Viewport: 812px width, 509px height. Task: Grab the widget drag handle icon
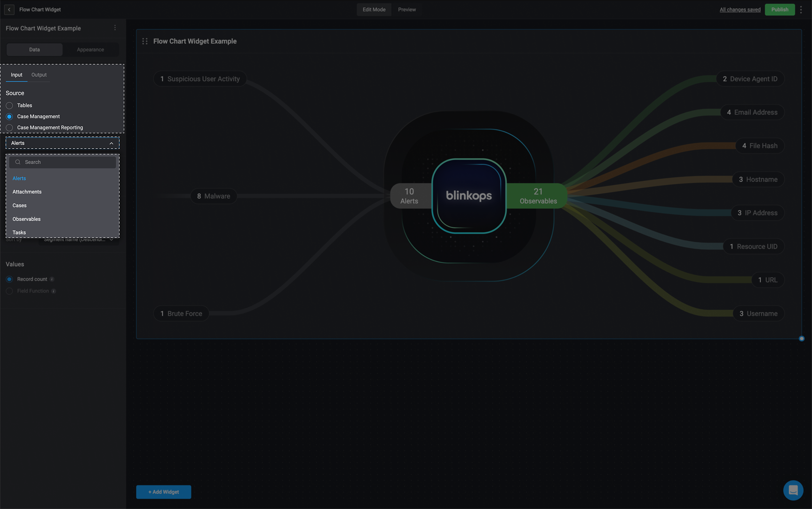[145, 41]
